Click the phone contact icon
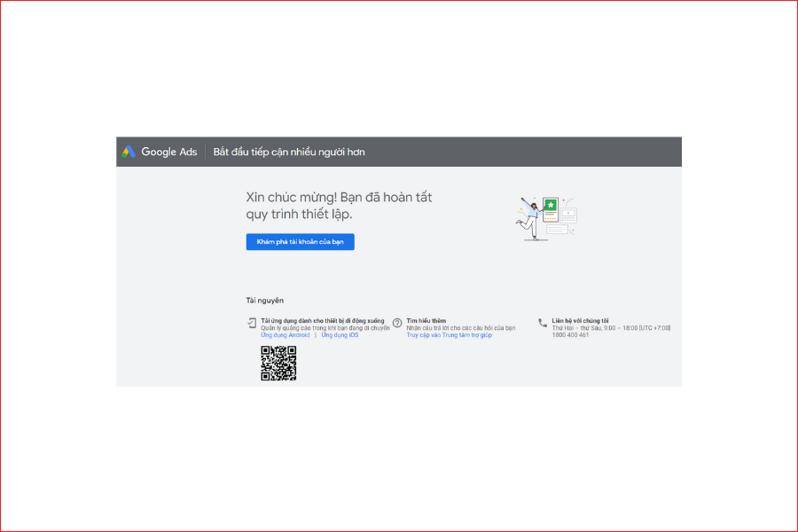This screenshot has height=532, width=798. click(543, 323)
